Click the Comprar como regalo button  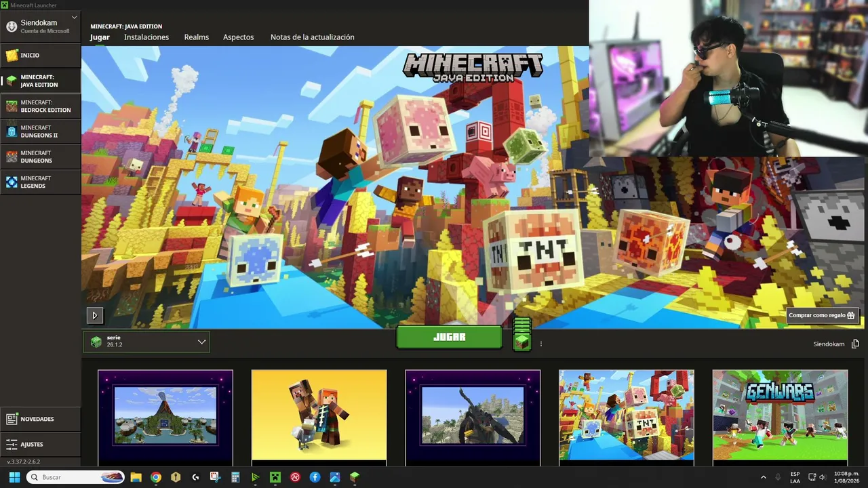[x=822, y=315]
